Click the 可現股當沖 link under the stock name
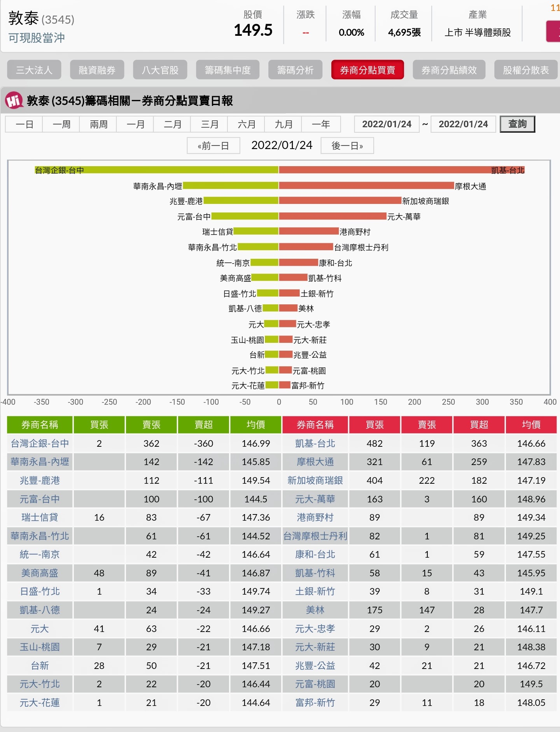The height and width of the screenshot is (732, 560). pyautogui.click(x=37, y=38)
